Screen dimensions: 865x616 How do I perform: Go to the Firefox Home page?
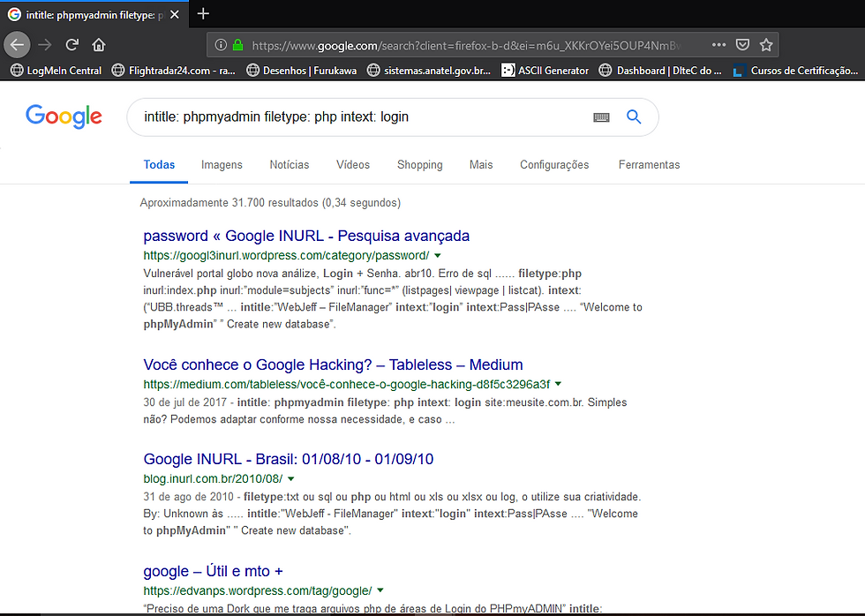click(x=99, y=45)
